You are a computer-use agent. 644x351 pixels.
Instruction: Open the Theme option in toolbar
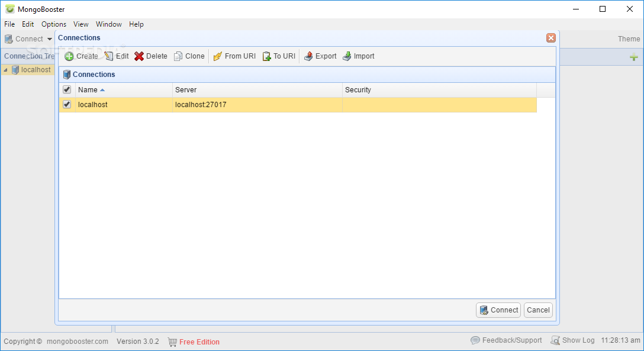point(629,39)
